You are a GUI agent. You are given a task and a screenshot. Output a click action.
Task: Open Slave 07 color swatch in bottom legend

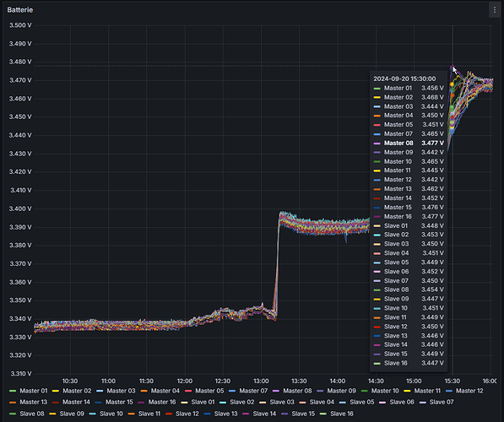(423, 403)
